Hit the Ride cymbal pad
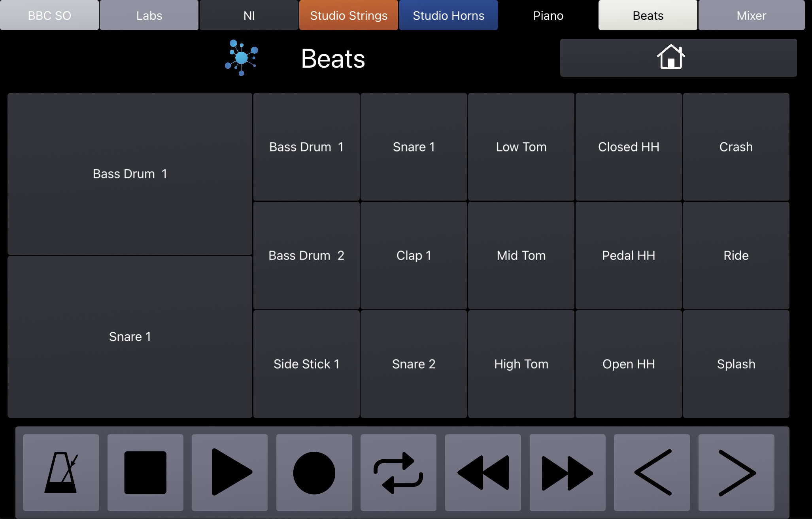The height and width of the screenshot is (519, 812). pyautogui.click(x=736, y=256)
